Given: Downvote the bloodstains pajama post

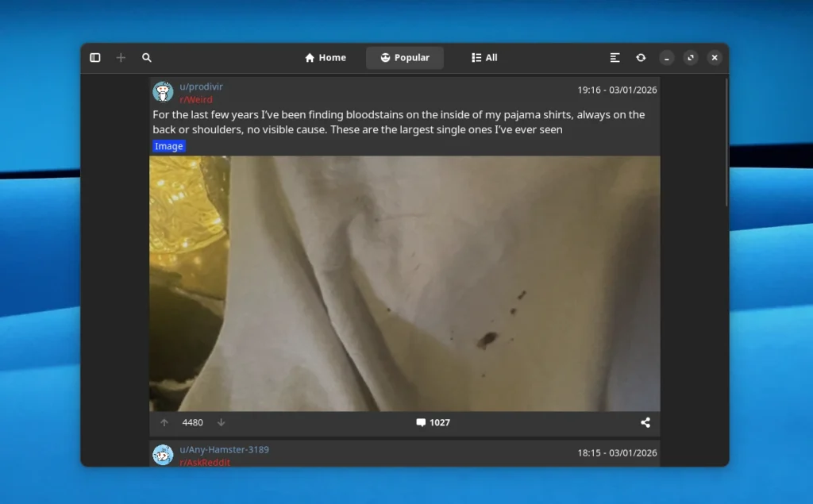Looking at the screenshot, I should tap(222, 423).
